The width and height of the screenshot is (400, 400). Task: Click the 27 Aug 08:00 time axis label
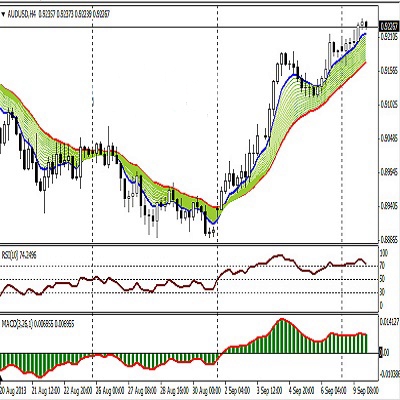(142, 390)
